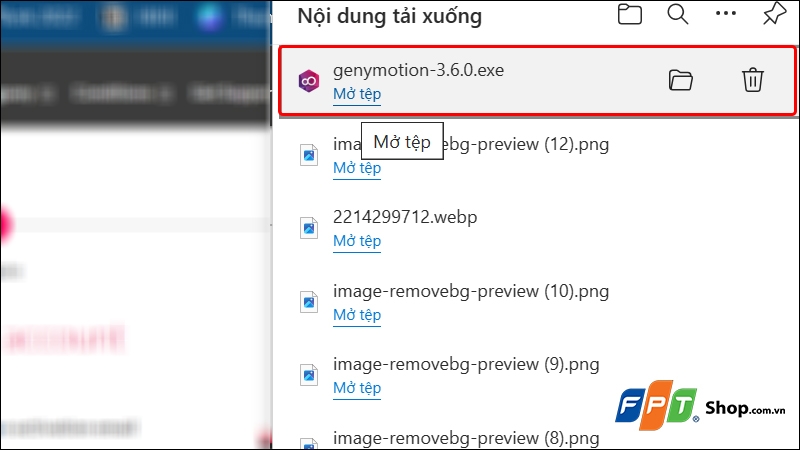Open file link under image-removebg-preview (10).png
This screenshot has height=450, width=800.
point(357,315)
